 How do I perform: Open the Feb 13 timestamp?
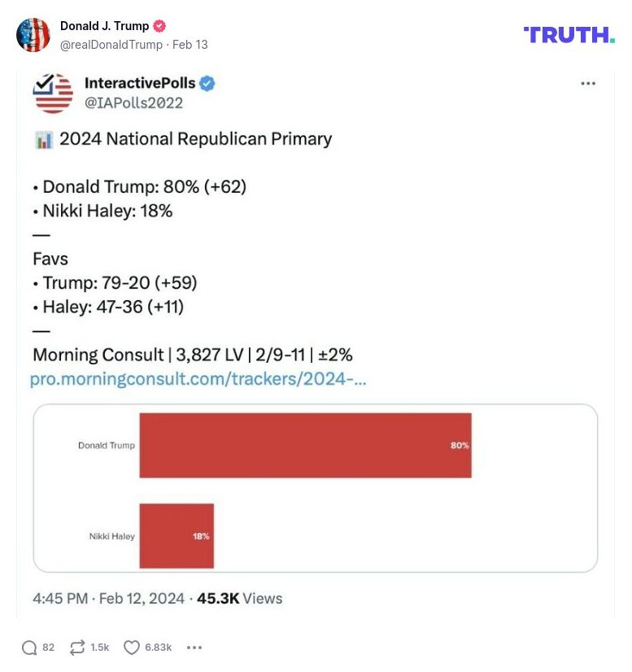190,45
